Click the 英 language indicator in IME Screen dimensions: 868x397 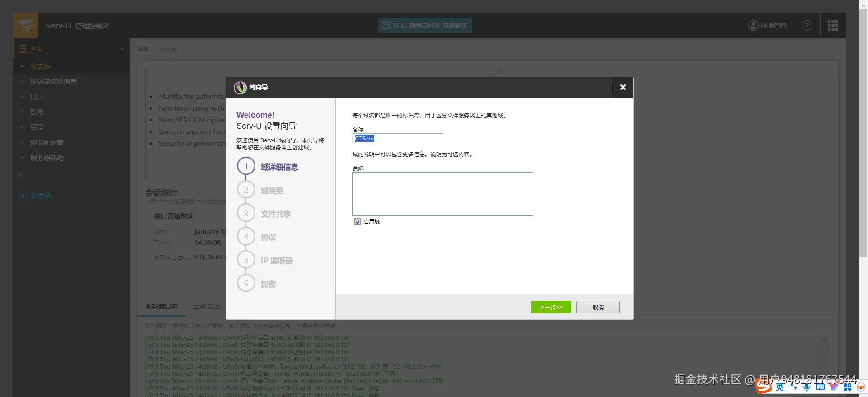780,387
